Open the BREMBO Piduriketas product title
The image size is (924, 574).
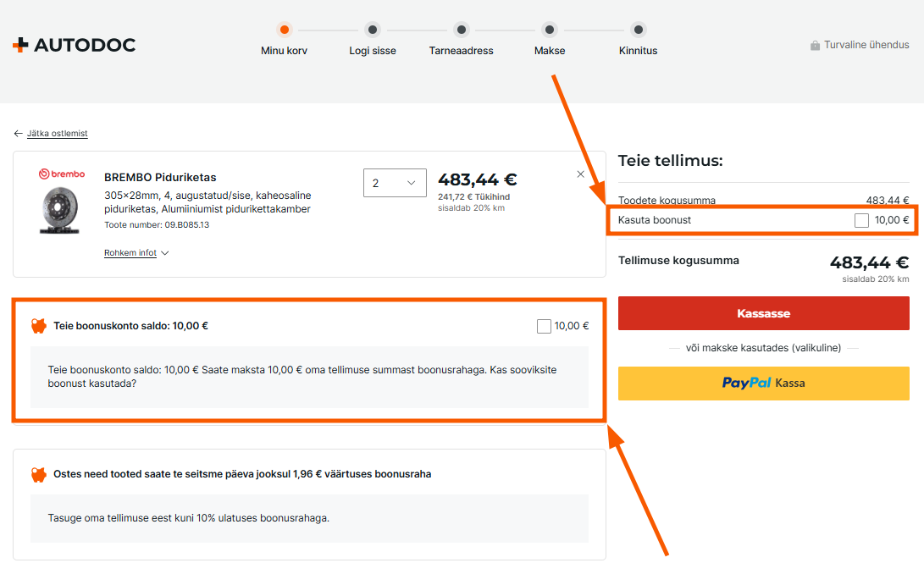coord(160,178)
